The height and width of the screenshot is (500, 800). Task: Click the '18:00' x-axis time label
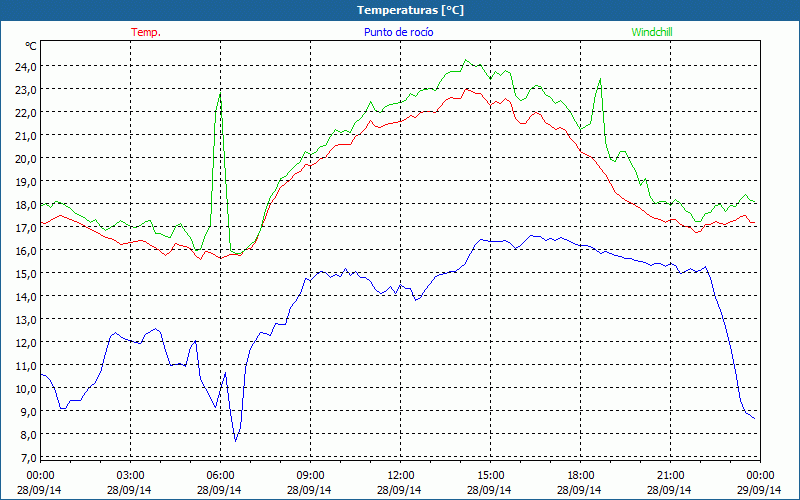580,476
